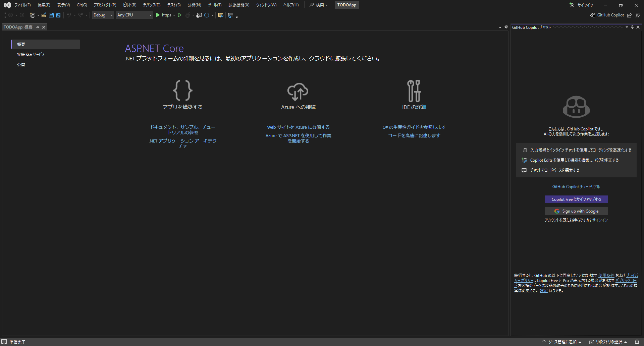Open the GitHub Copilot チュートリアル link
The width and height of the screenshot is (644, 346).
pyautogui.click(x=576, y=187)
